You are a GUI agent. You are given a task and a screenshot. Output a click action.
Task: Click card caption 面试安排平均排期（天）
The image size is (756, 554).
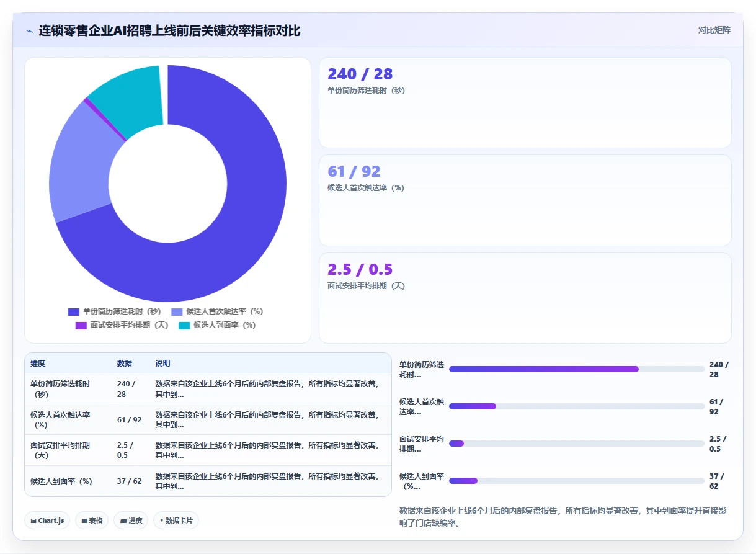click(x=366, y=286)
